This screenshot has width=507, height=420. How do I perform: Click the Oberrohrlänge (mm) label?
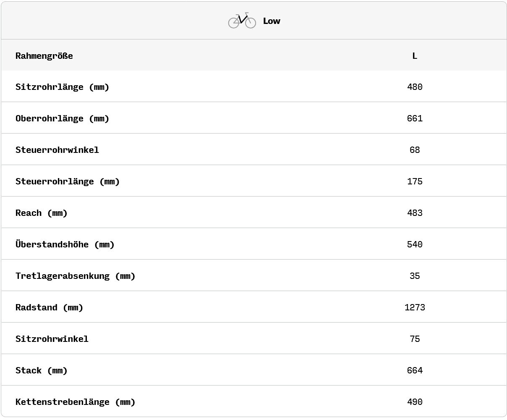[x=62, y=118]
